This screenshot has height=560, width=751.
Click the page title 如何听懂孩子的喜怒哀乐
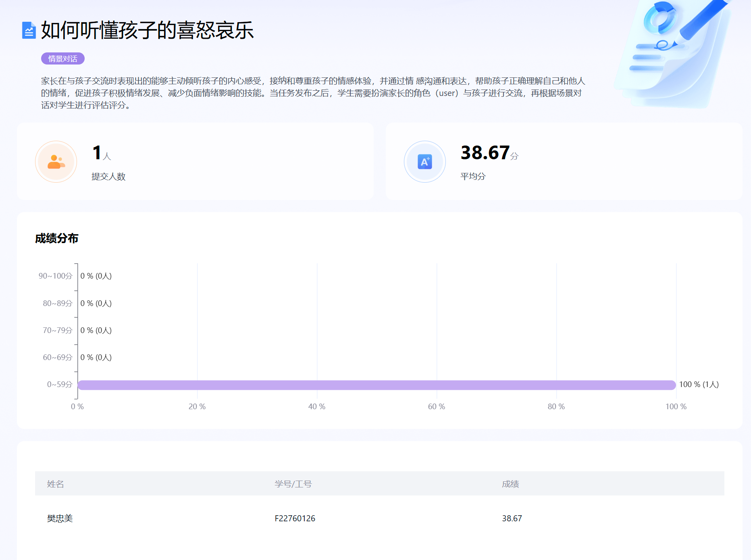[147, 30]
